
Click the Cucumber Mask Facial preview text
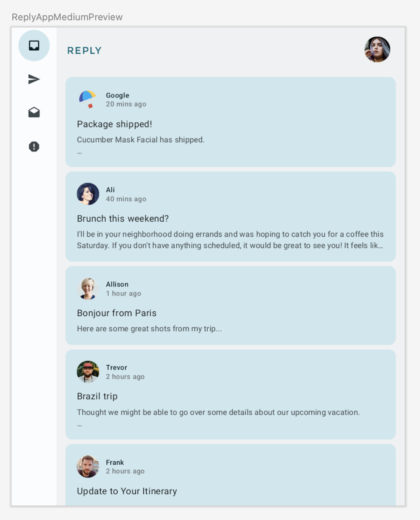click(140, 140)
